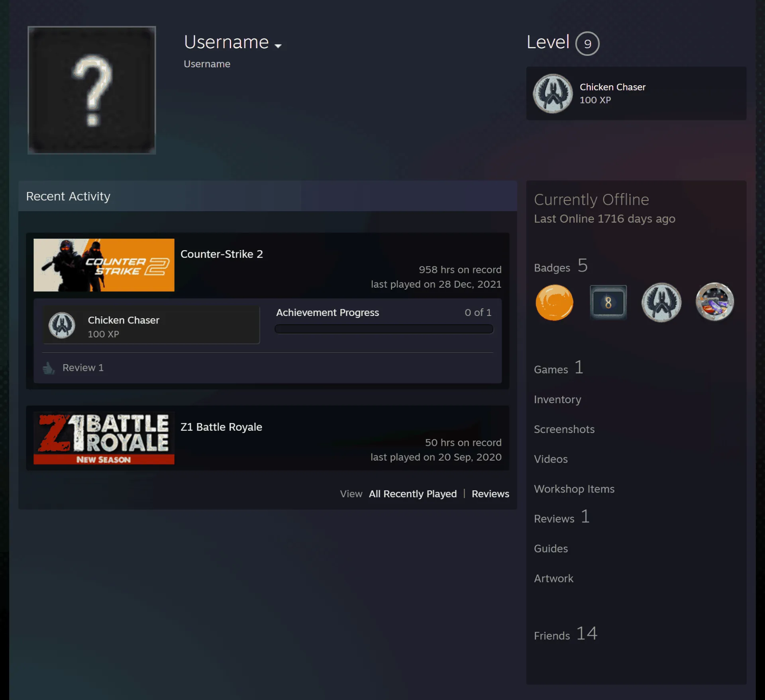The image size is (765, 700).
Task: Click the Chicken Chaser badge icon under Level
Action: tap(553, 94)
